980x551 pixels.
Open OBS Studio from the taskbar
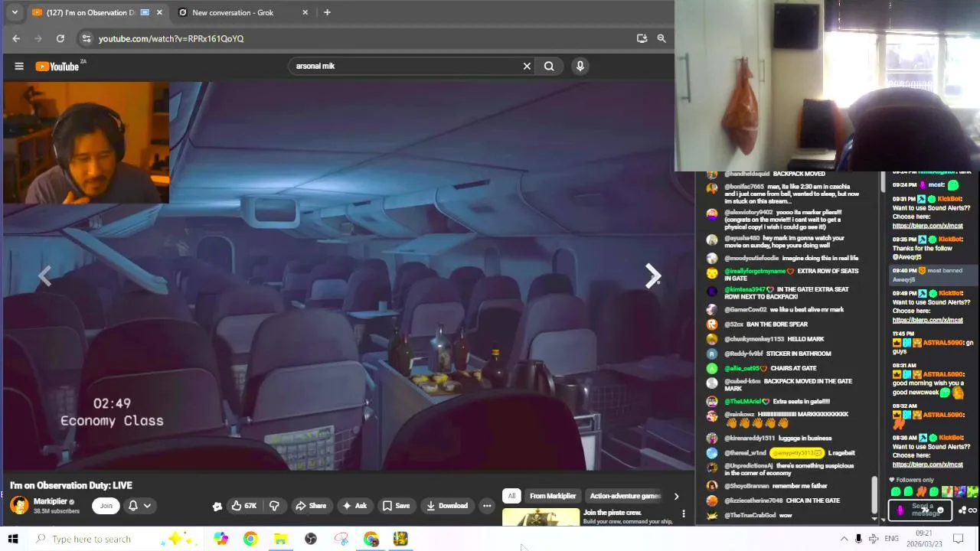coord(310,539)
